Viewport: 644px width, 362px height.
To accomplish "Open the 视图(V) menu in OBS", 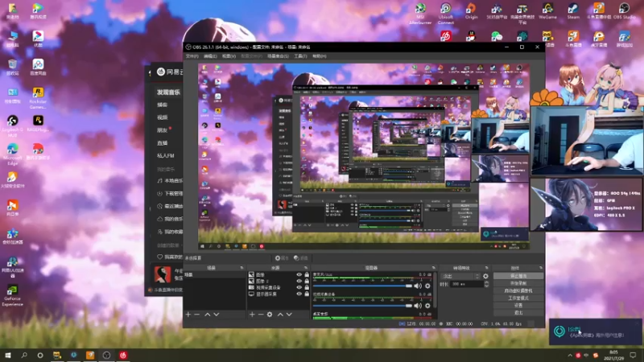I will 229,56.
